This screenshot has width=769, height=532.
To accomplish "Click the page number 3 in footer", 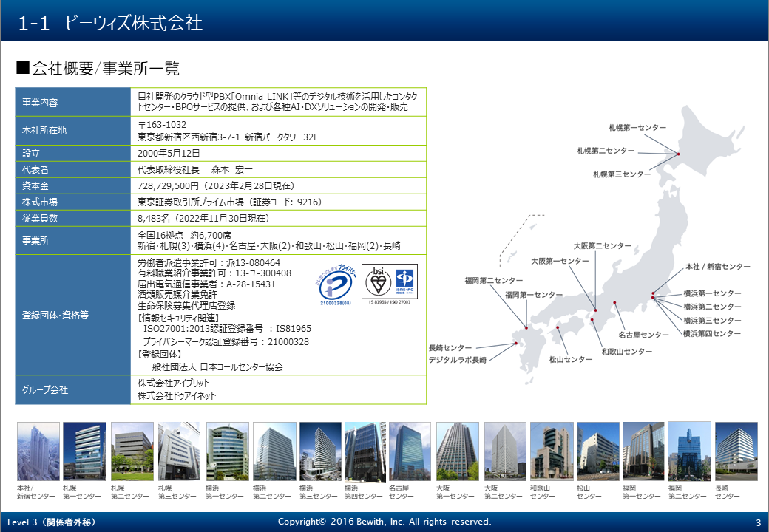I will coord(759,522).
